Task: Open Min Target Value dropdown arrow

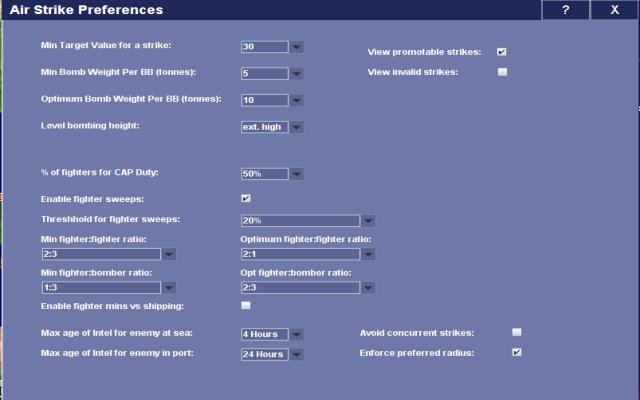Action: [297, 47]
